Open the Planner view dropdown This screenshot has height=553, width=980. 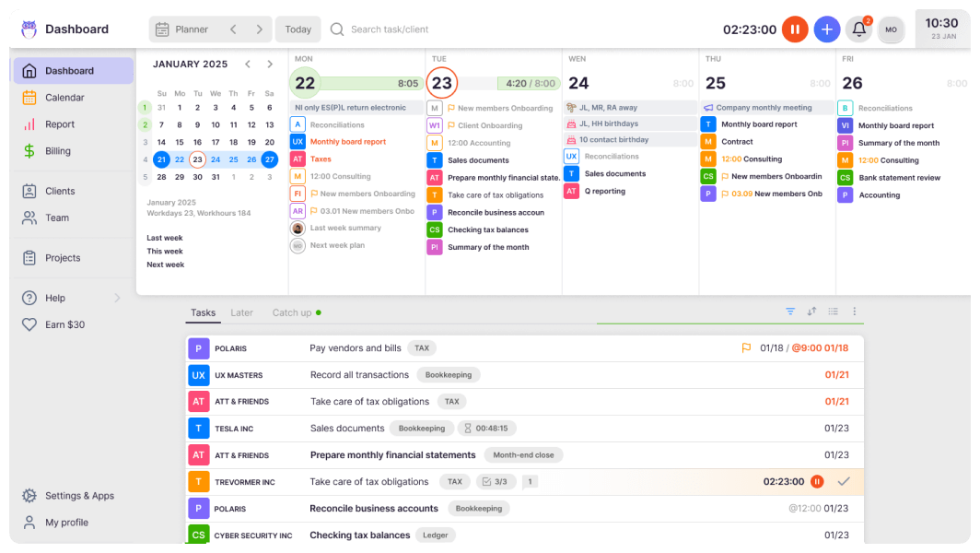181,29
